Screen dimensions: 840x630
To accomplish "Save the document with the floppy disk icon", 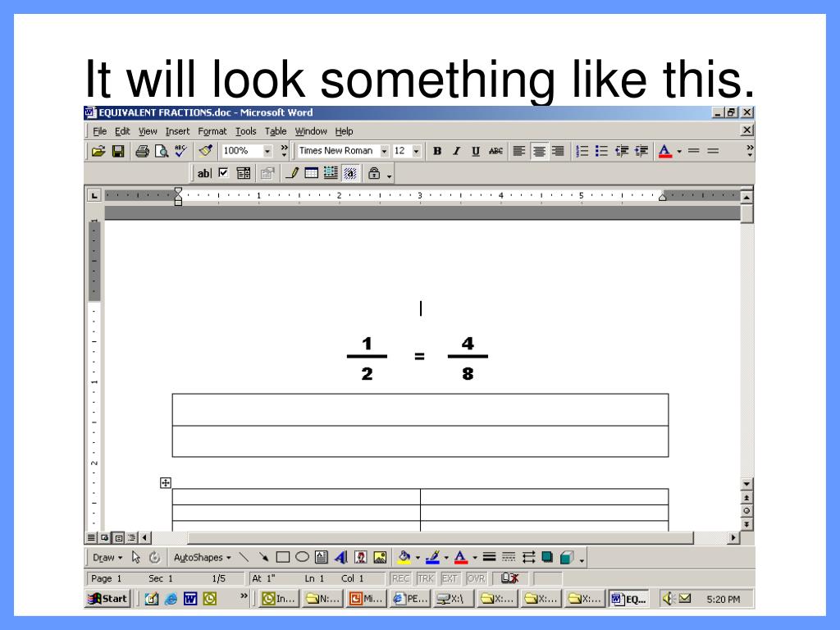I will (118, 151).
